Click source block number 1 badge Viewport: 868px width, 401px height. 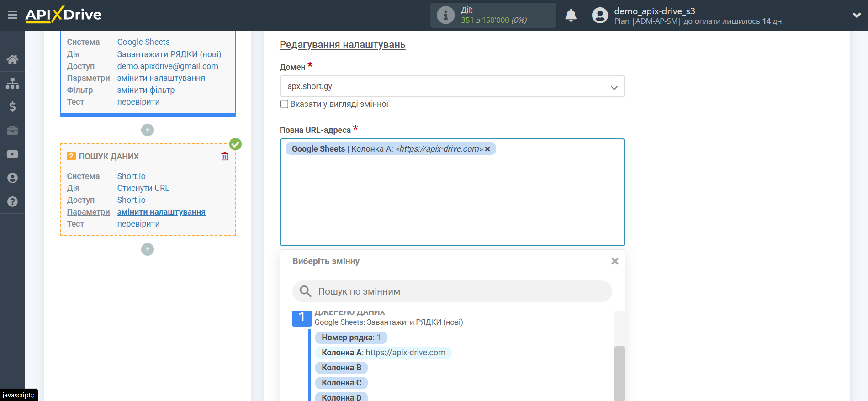click(302, 318)
